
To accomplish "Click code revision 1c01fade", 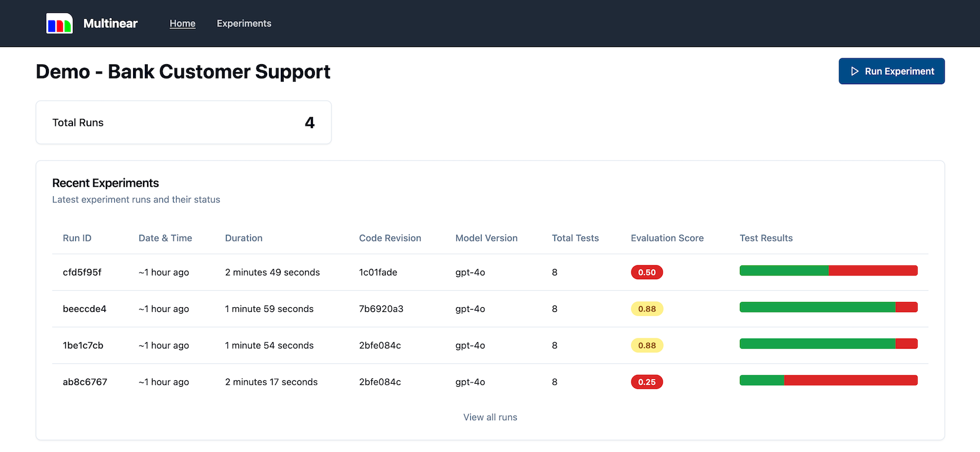I will click(x=378, y=272).
